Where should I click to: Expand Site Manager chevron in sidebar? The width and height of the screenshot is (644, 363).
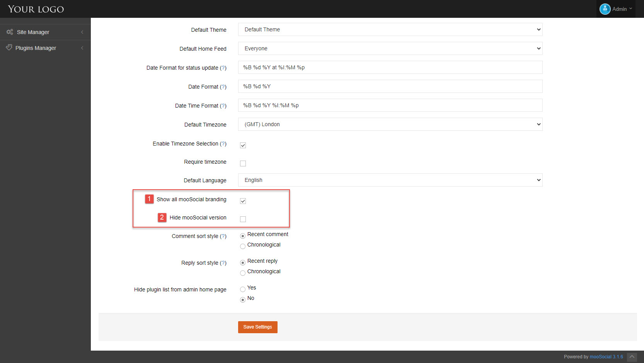pyautogui.click(x=82, y=32)
